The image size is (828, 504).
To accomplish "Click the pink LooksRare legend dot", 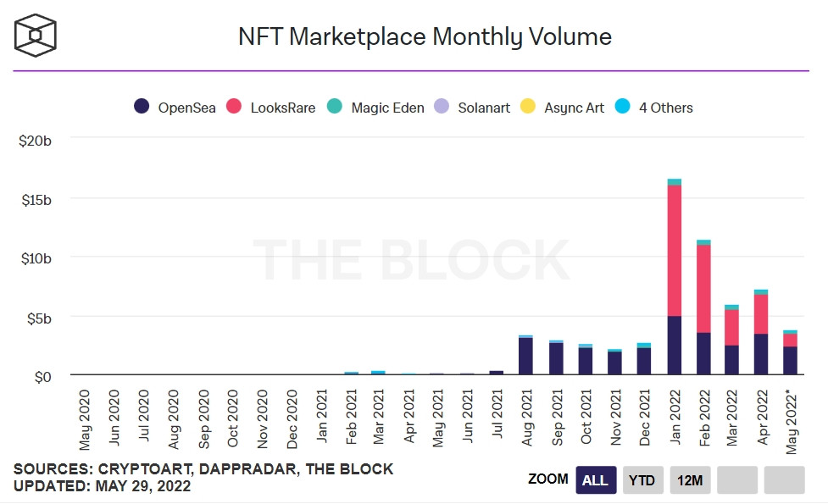I will click(234, 108).
